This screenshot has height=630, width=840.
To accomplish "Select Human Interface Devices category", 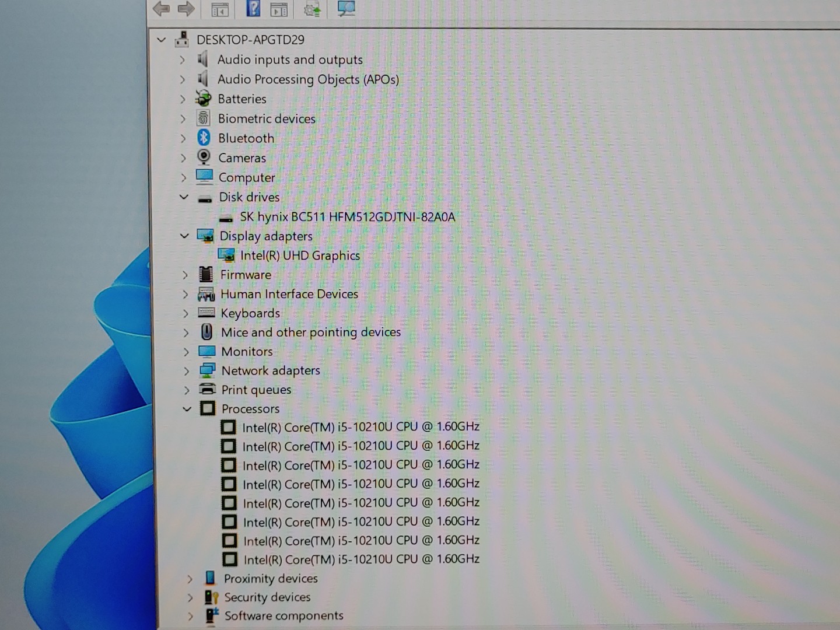I will [x=289, y=294].
